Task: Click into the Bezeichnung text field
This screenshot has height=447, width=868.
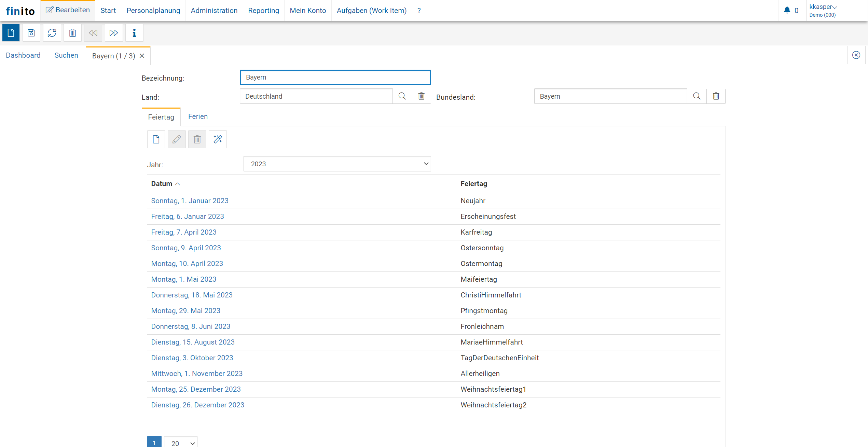Action: (335, 78)
